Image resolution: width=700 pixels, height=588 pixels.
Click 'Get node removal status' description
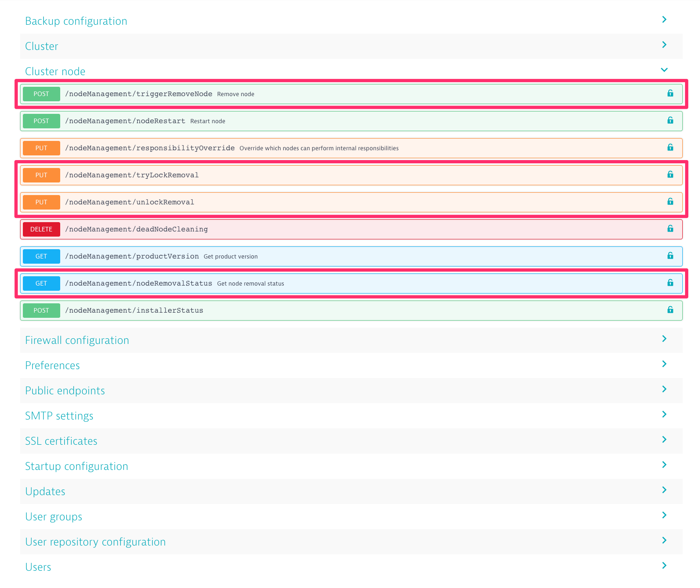251,284
